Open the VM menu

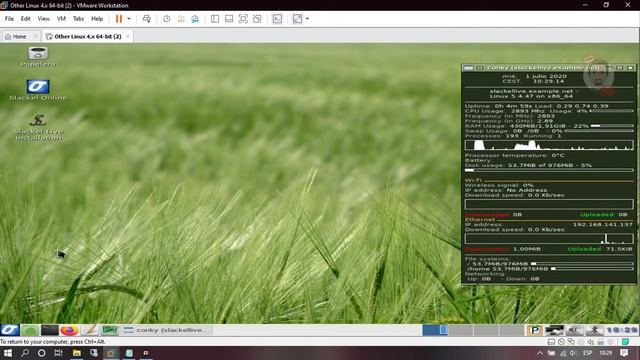pyautogui.click(x=61, y=19)
